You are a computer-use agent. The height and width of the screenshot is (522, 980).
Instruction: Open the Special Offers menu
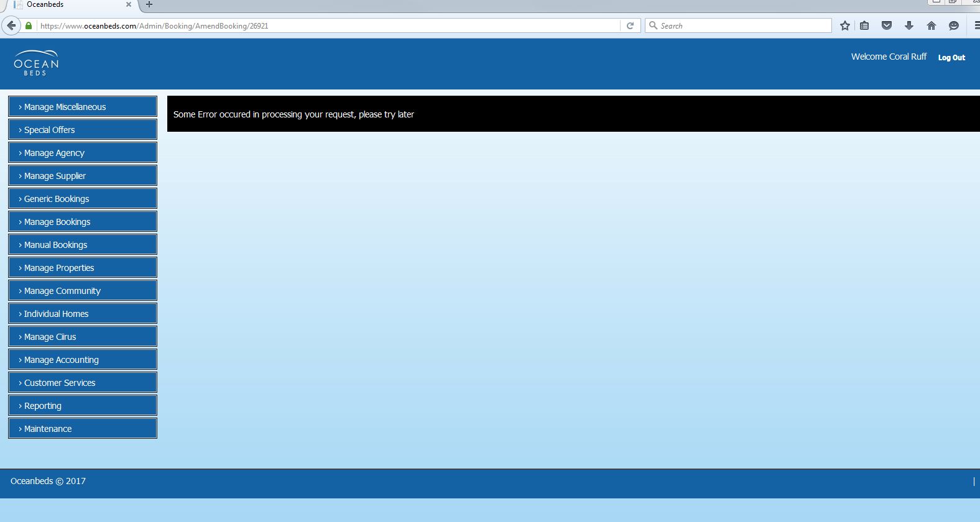coord(83,129)
